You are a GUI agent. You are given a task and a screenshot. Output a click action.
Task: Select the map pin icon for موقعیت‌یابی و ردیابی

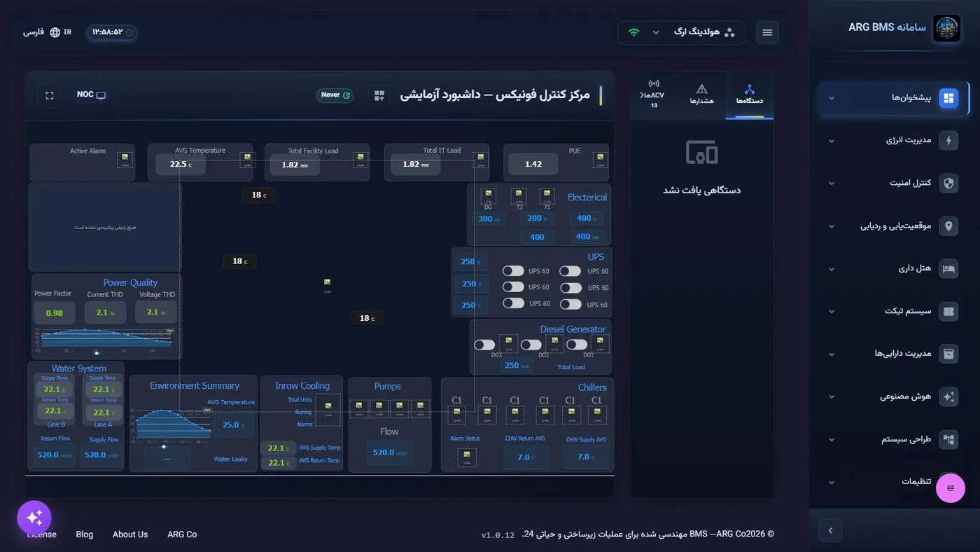tap(948, 226)
